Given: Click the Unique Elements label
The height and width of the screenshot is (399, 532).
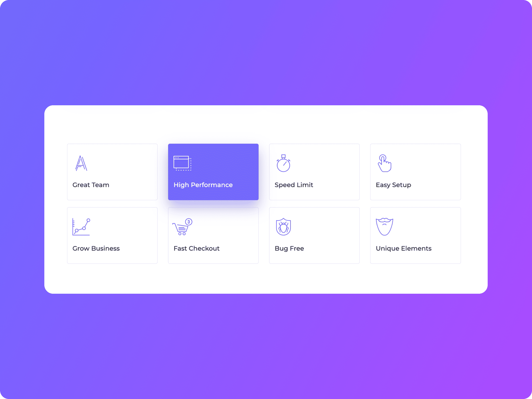Looking at the screenshot, I should (404, 248).
